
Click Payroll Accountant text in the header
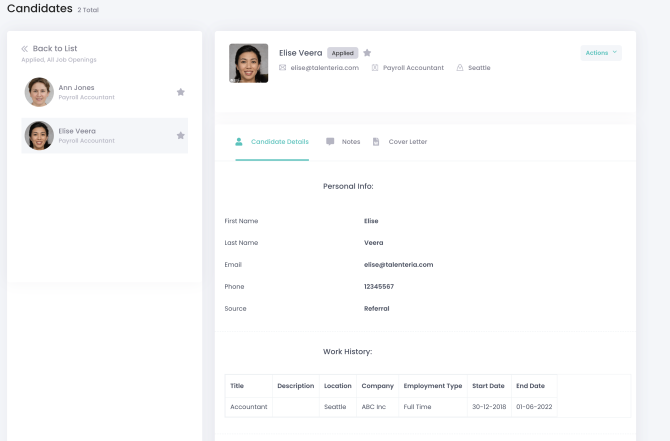(x=413, y=68)
